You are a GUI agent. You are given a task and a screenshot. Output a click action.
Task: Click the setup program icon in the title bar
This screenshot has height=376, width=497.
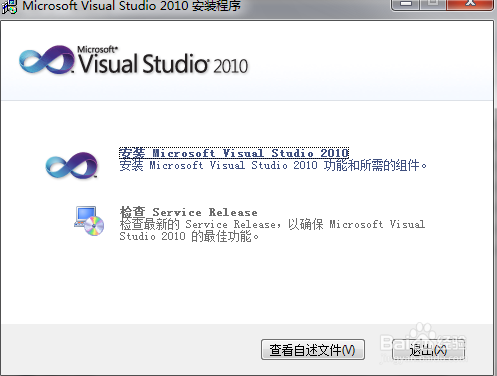pyautogui.click(x=9, y=7)
